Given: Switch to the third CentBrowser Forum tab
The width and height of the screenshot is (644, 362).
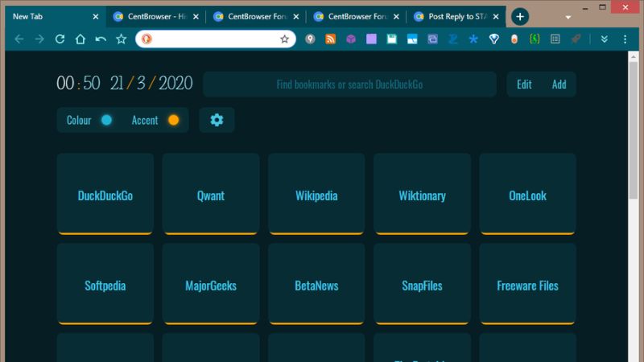Looking at the screenshot, I should click(256, 17).
